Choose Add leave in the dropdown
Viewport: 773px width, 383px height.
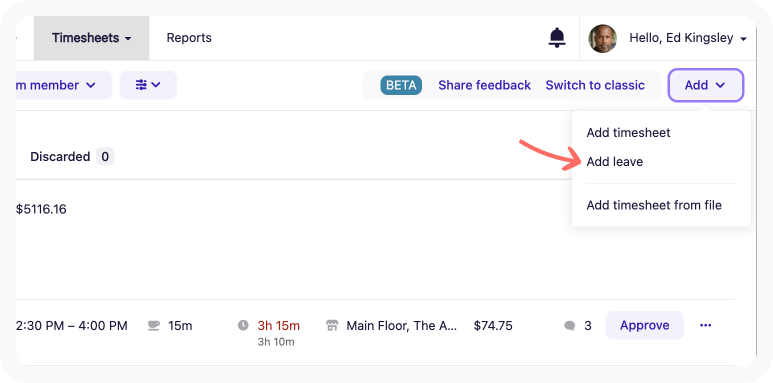[614, 162]
